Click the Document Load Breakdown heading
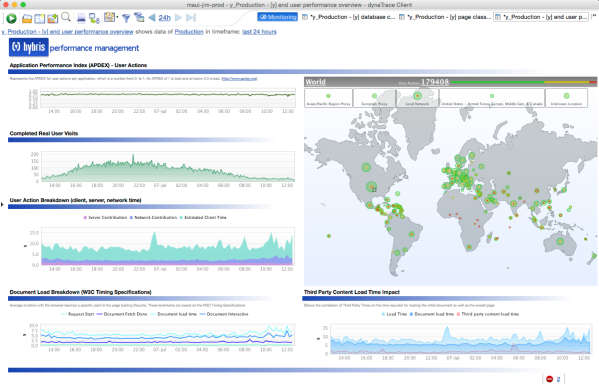 pos(81,292)
